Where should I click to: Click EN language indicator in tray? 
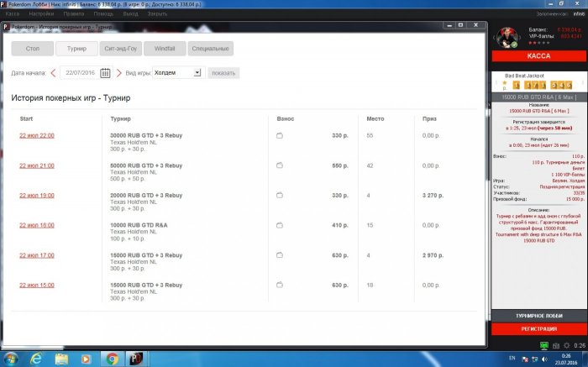512,359
